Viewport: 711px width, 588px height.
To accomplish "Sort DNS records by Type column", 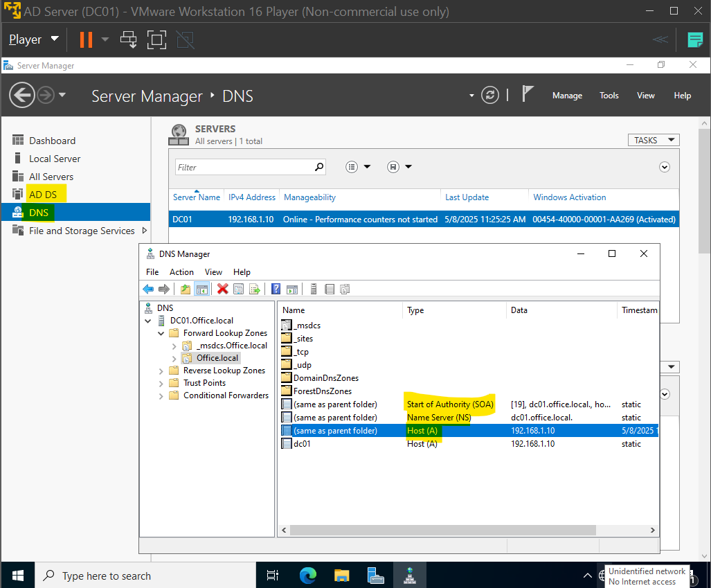I will click(415, 310).
